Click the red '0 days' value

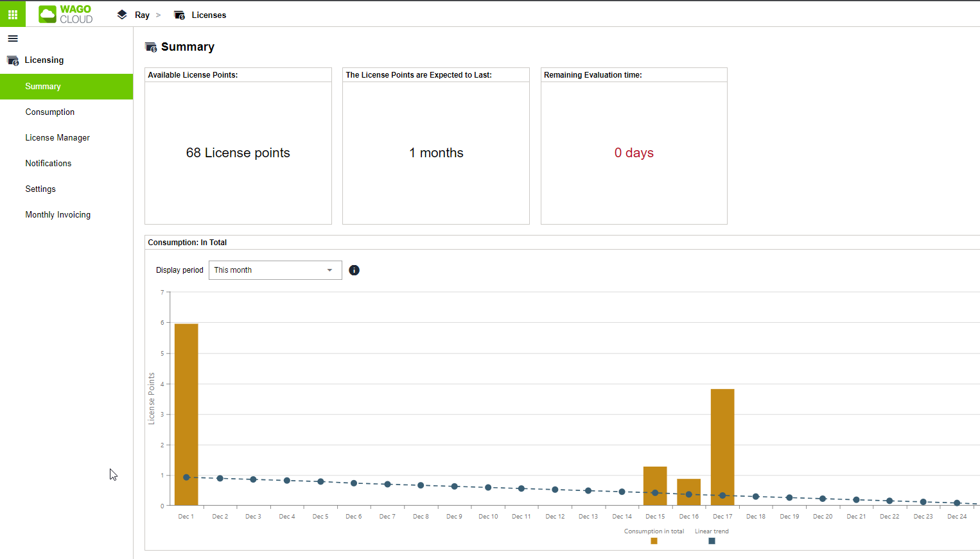[634, 153]
